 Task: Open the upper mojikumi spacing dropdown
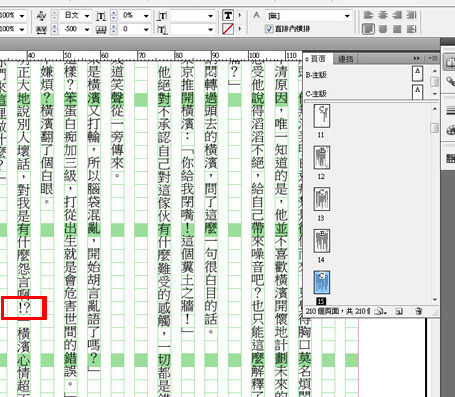210,16
